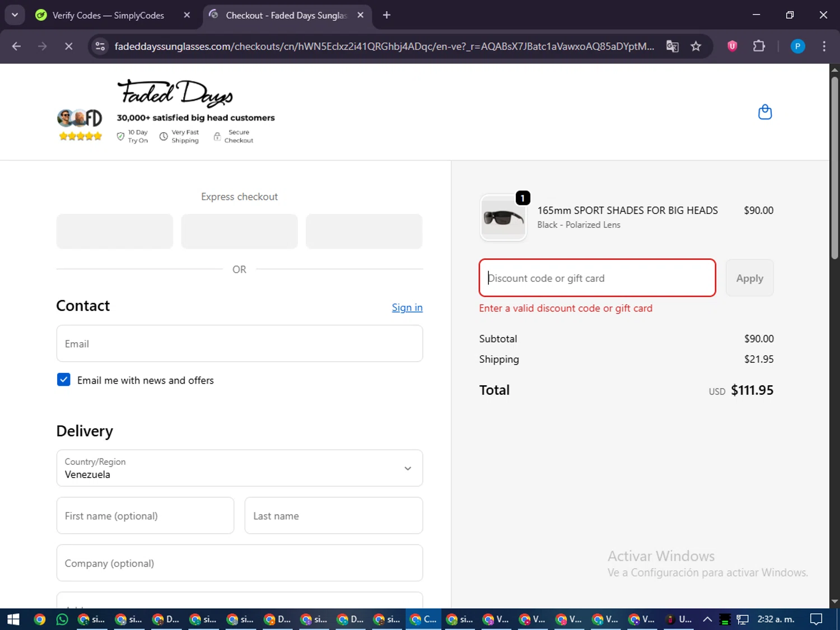Focus the First name (optional) field
Viewport: 840px width, 630px height.
[x=145, y=515]
